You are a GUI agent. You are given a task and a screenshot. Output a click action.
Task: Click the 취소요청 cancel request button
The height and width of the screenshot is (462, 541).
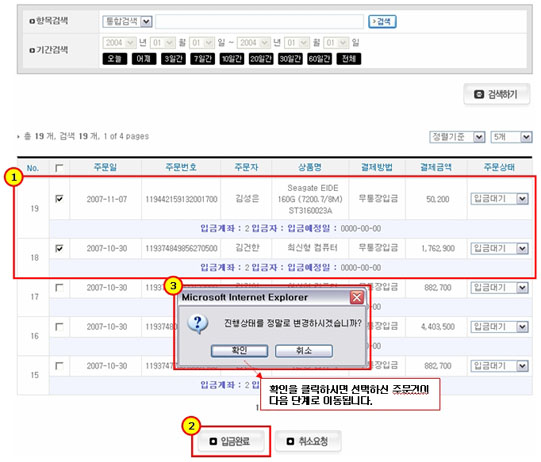pyautogui.click(x=308, y=441)
